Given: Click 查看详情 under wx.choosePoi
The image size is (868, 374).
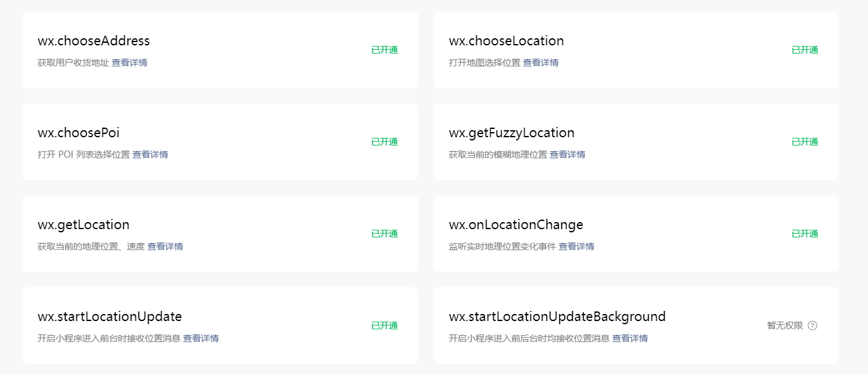Looking at the screenshot, I should click(150, 154).
